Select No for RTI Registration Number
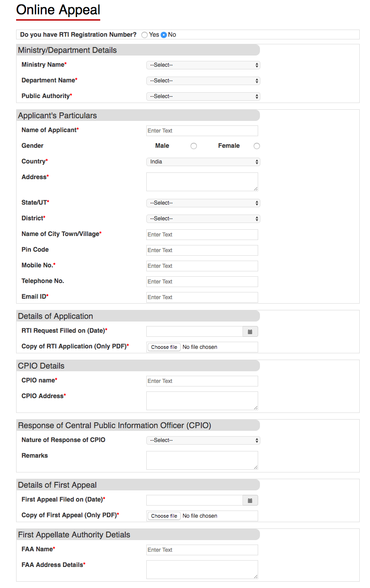Viewport: 370px width, 588px height. [164, 35]
